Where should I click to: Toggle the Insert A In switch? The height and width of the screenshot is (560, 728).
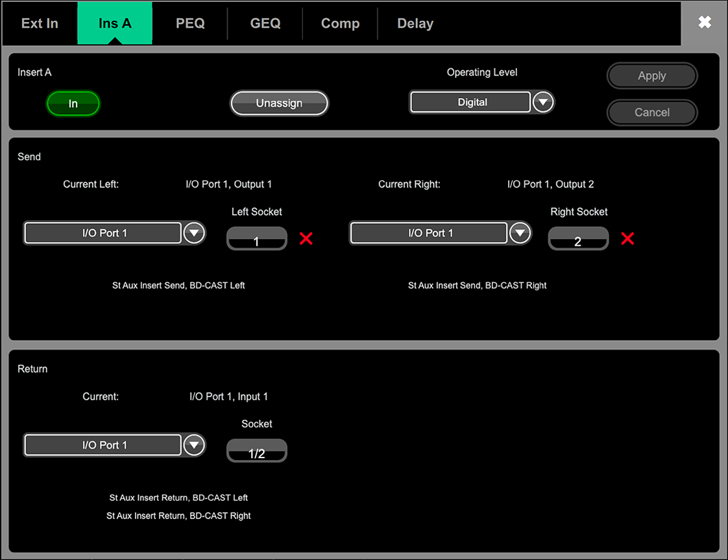coord(73,104)
